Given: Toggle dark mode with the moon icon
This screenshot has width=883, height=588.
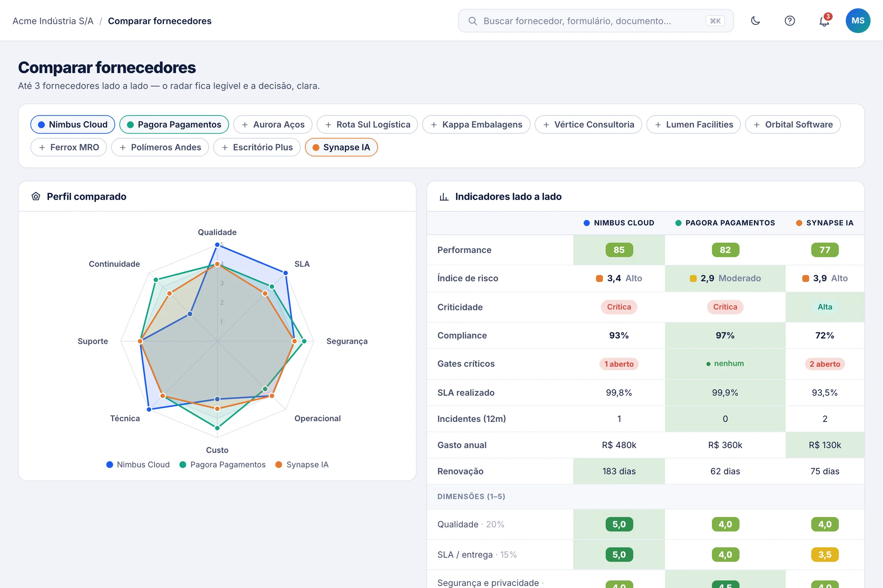Looking at the screenshot, I should (x=755, y=21).
